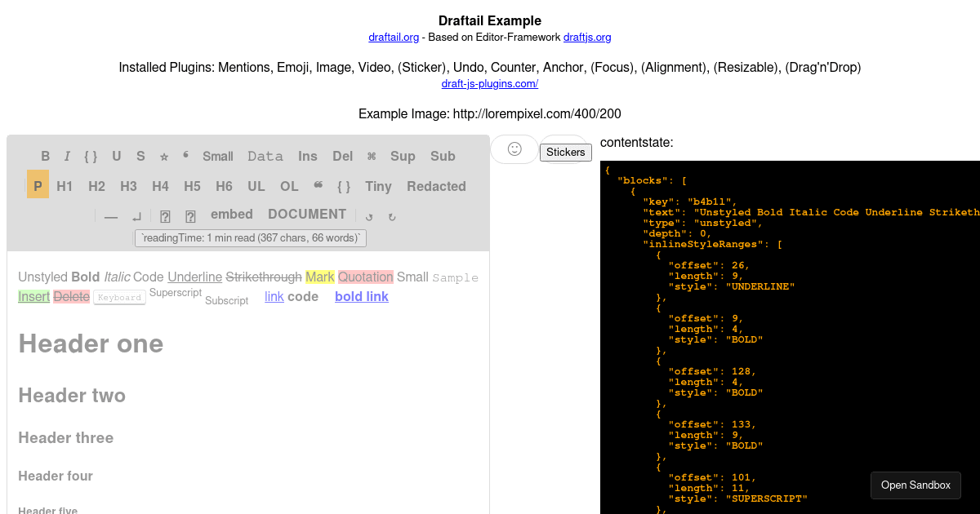The width and height of the screenshot is (980, 514).
Task: Toggle bold formatting with the B icon
Action: tap(46, 156)
